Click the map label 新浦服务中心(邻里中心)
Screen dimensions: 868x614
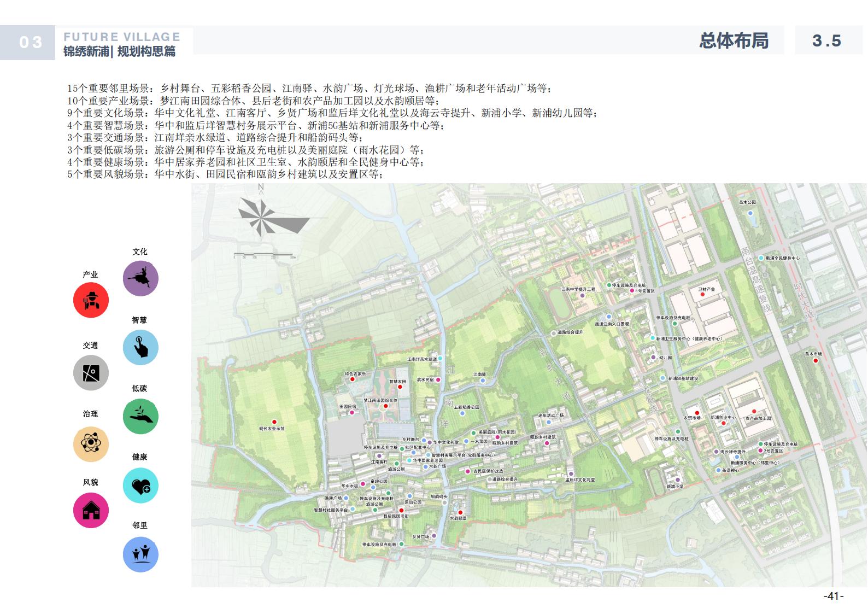(x=755, y=463)
